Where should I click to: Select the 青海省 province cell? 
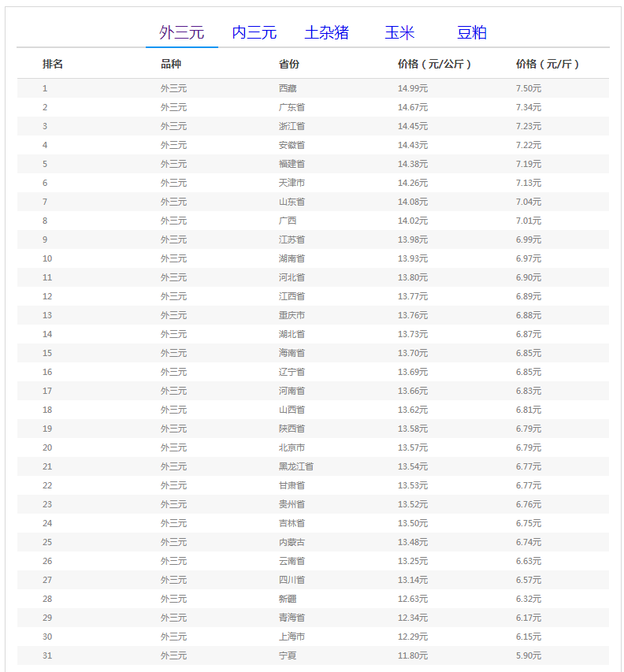pos(292,617)
